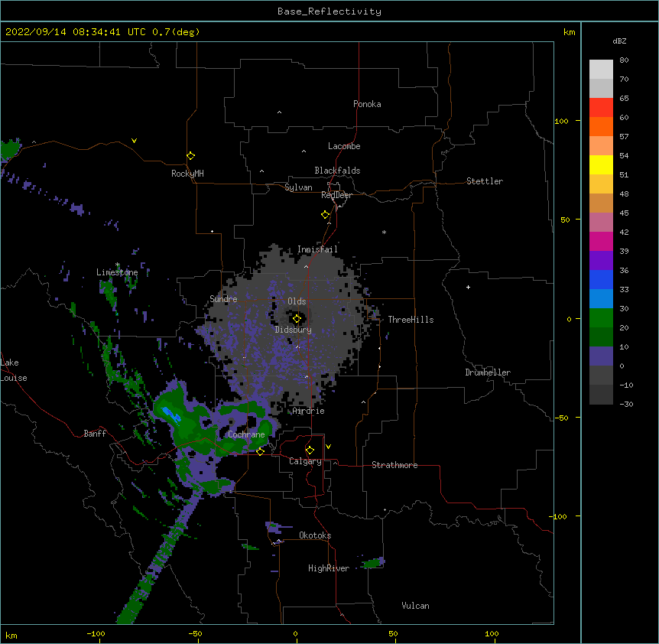Click the -30 value on dBZ legend

pos(626,404)
